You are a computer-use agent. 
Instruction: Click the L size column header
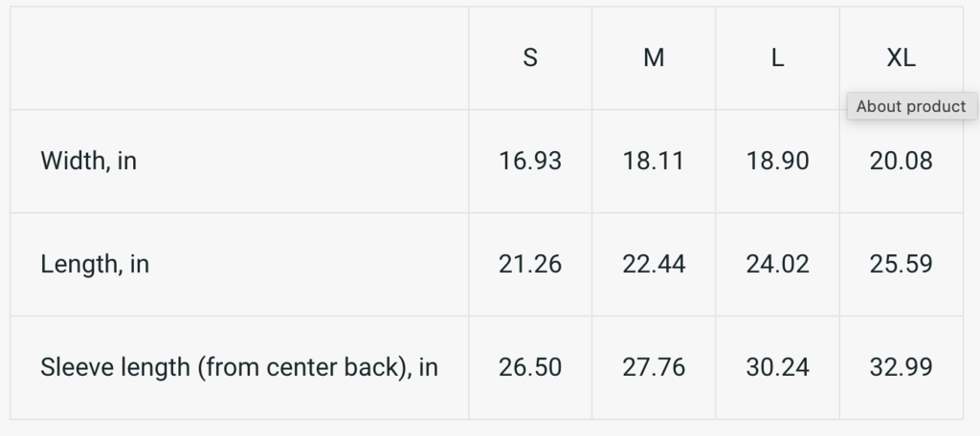(x=777, y=58)
